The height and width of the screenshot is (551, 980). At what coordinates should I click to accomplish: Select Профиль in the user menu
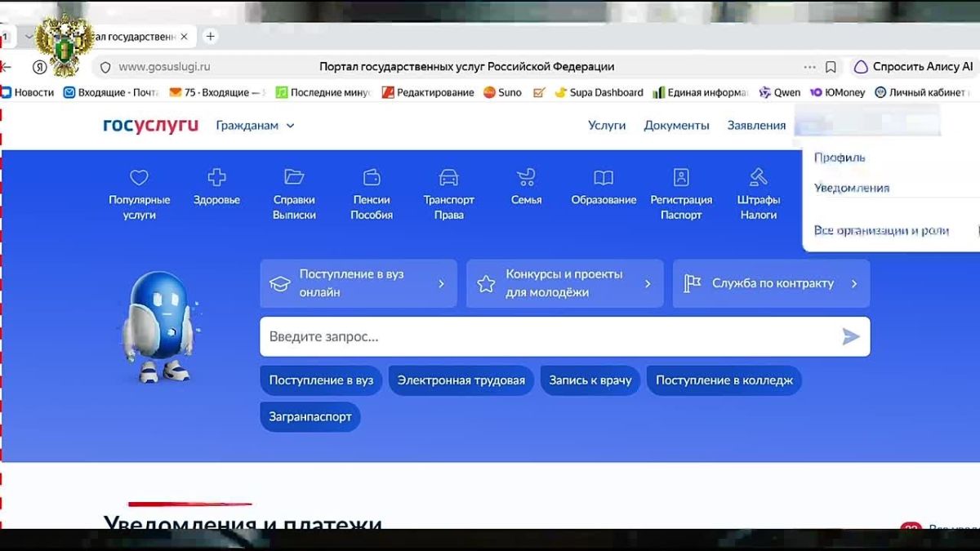pyautogui.click(x=840, y=158)
